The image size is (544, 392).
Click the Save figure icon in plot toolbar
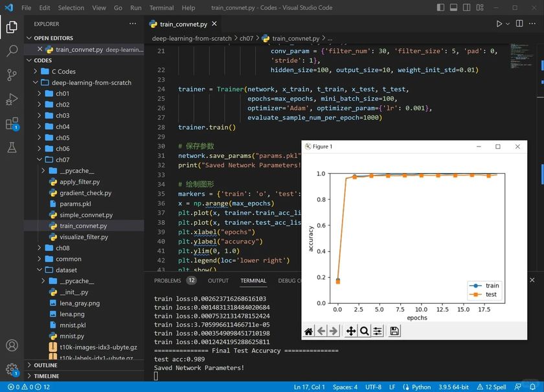[394, 331]
